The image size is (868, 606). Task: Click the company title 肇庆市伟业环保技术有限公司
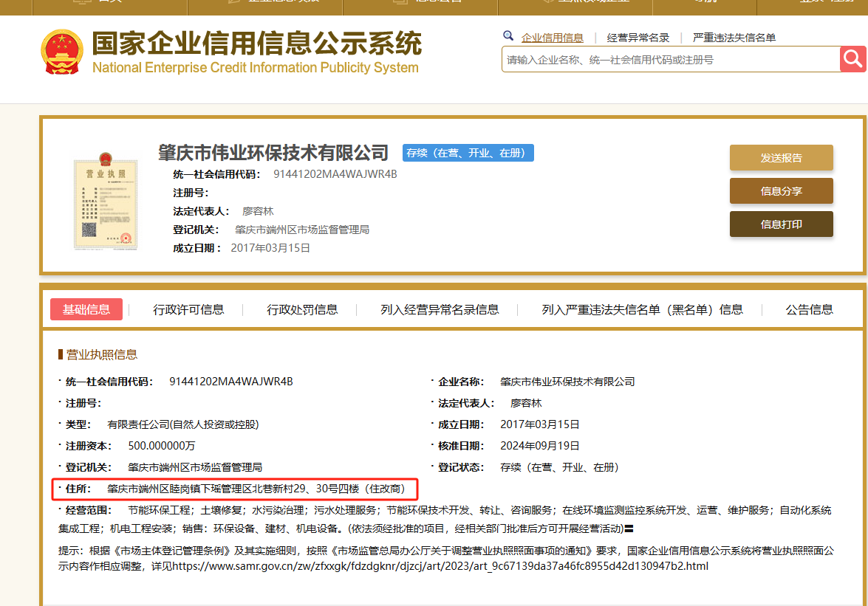(x=273, y=153)
